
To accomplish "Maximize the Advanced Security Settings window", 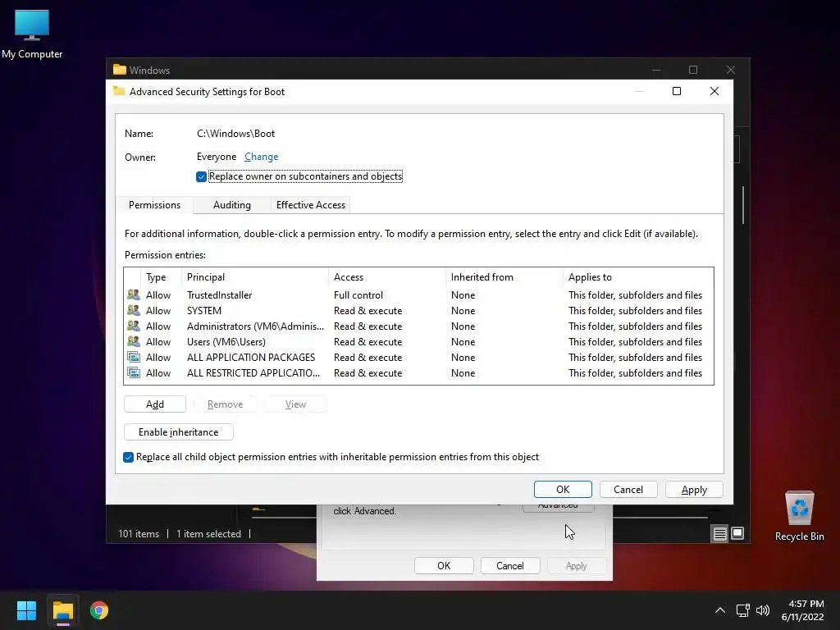I will (x=677, y=91).
